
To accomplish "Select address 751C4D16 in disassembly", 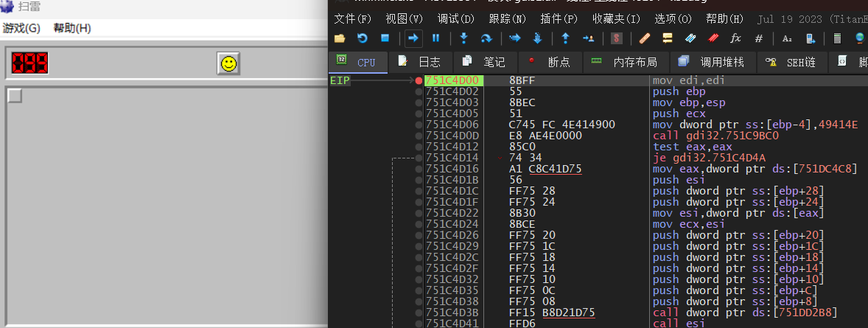I will click(x=452, y=169).
